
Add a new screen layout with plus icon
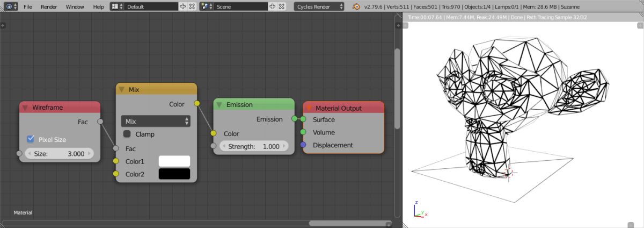[183, 6]
